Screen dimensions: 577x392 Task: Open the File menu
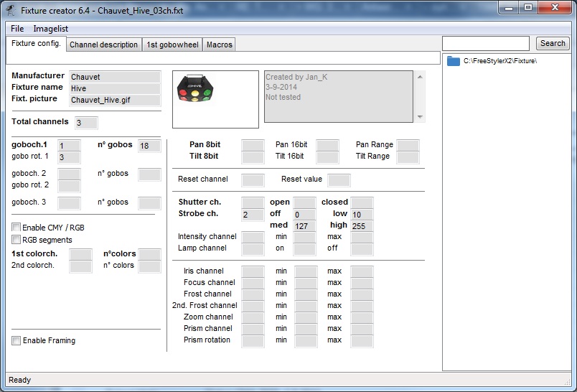tap(17, 29)
